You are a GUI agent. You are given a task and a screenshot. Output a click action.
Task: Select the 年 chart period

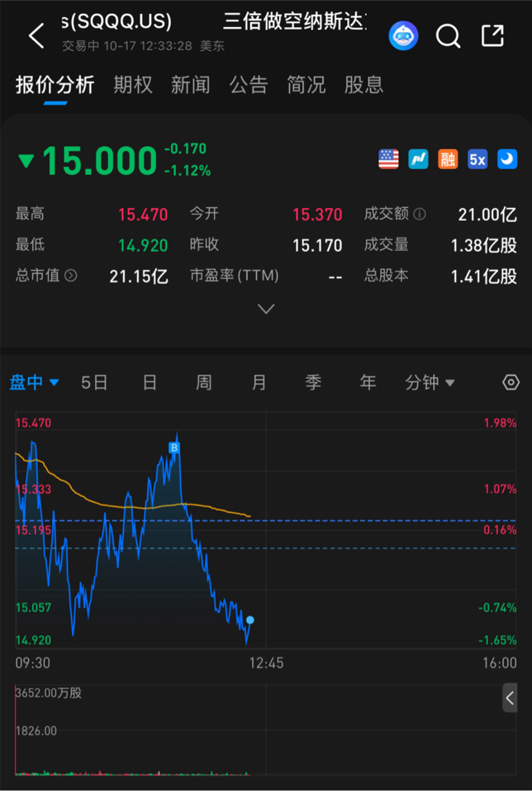[367, 382]
